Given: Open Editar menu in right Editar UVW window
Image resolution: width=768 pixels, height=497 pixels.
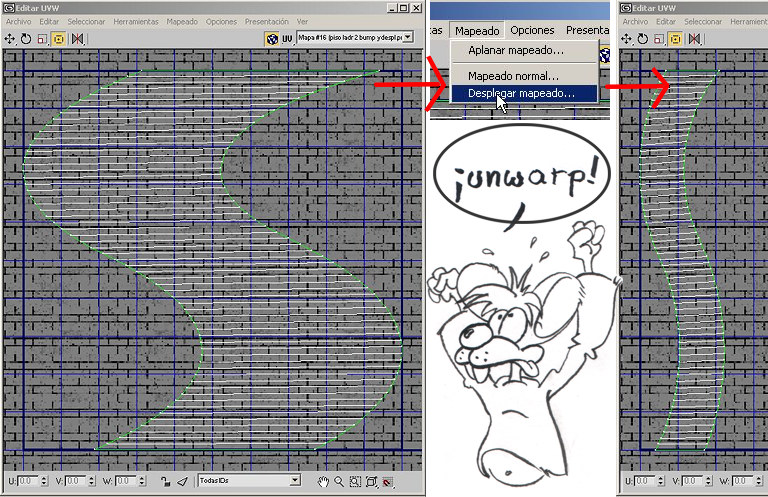Looking at the screenshot, I should (666, 22).
